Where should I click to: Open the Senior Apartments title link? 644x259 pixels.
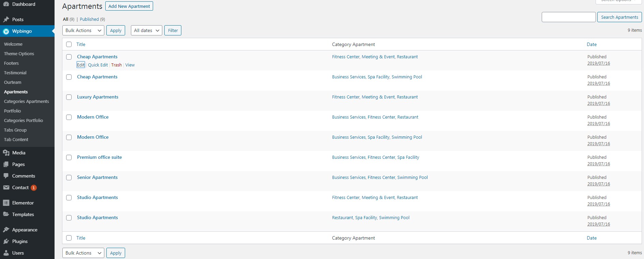point(97,177)
